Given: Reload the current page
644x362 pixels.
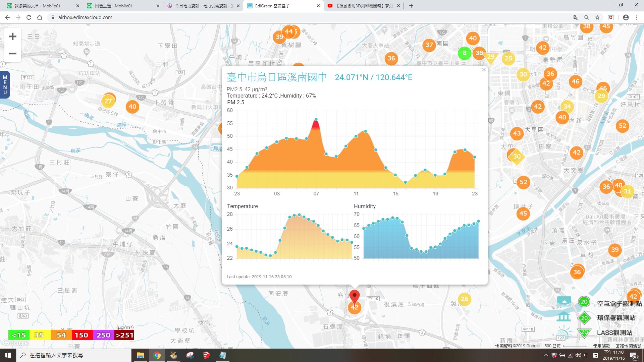Looking at the screenshot, I should 29,17.
